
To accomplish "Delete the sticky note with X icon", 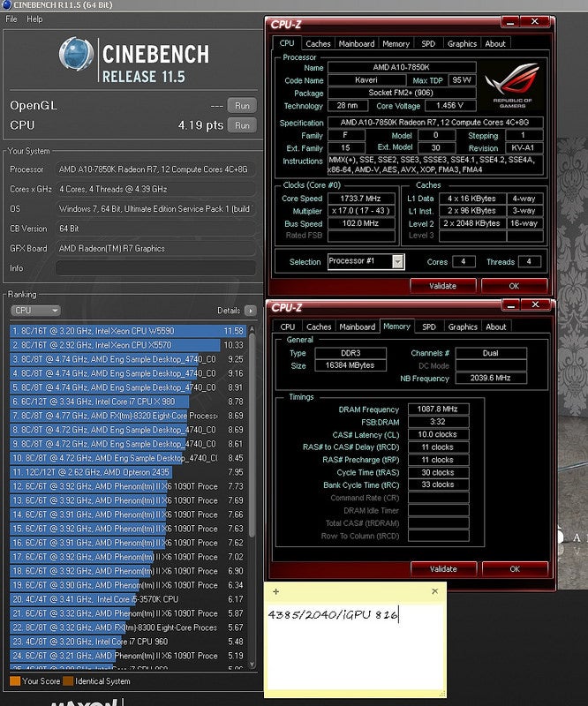I will coord(434,591).
